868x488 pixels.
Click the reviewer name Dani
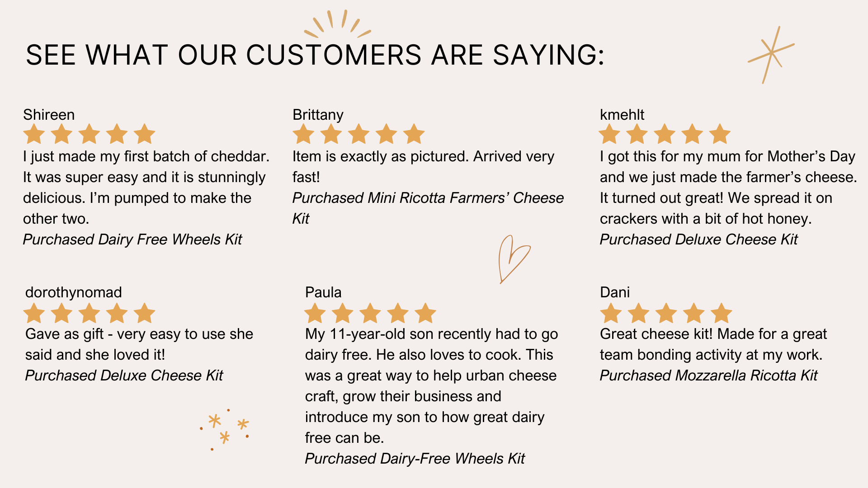615,292
